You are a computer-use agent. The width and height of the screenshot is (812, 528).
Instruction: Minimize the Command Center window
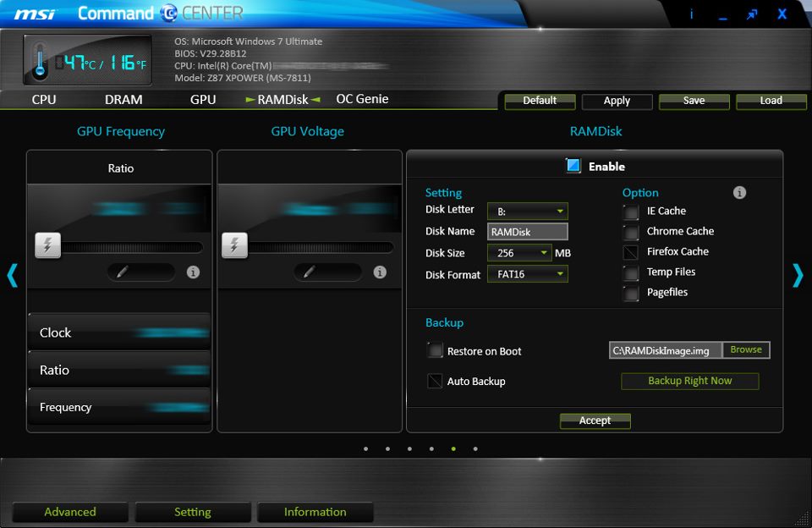click(x=723, y=18)
